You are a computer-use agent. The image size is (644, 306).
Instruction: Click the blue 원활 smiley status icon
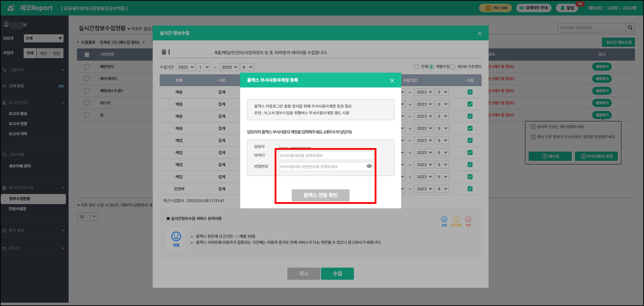coord(444,219)
